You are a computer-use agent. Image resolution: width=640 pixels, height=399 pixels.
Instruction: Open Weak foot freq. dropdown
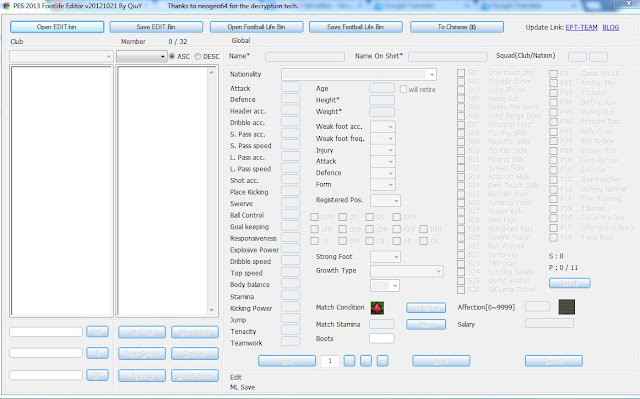coord(382,138)
